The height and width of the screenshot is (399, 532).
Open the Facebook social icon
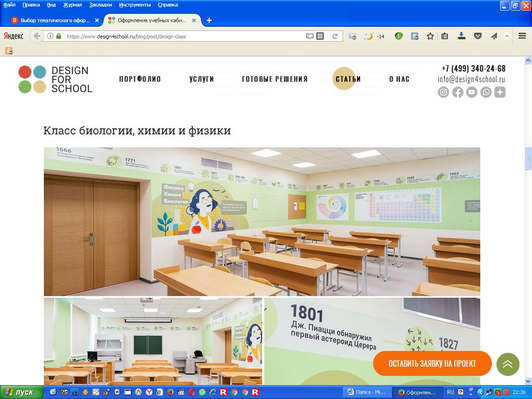458,92
